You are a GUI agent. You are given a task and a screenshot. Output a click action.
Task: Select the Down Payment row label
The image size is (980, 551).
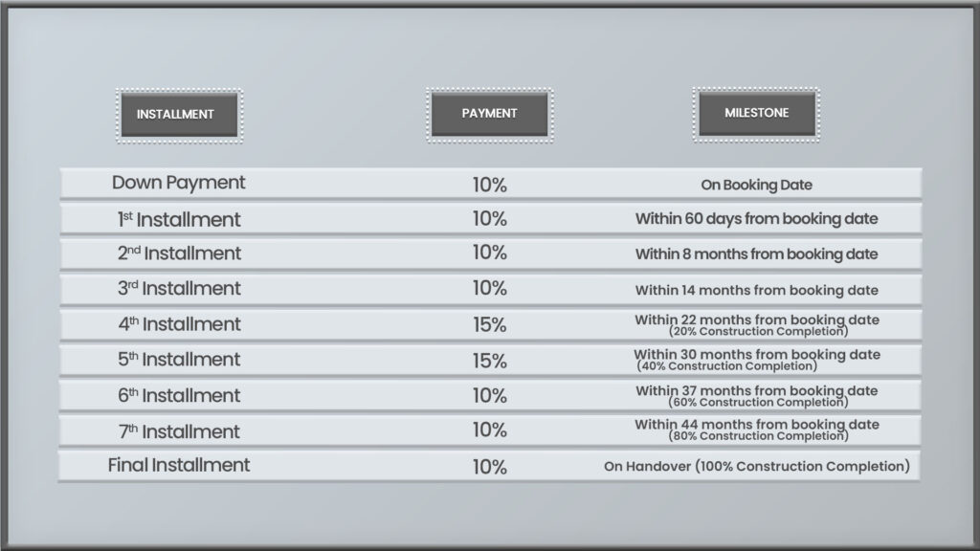pyautogui.click(x=178, y=183)
